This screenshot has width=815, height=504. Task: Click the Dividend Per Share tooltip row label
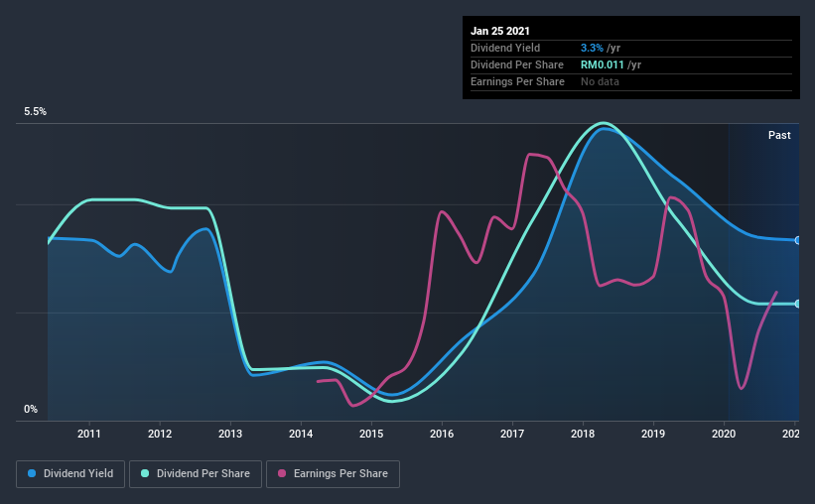point(516,64)
